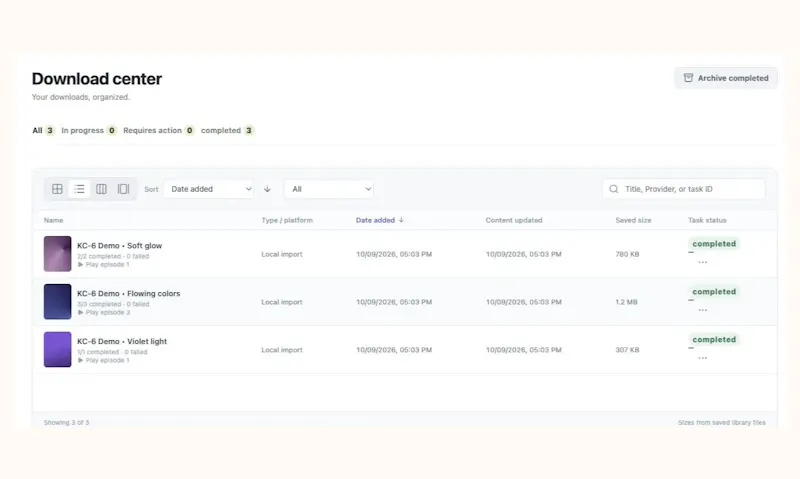Open more options for Violet light row
The width and height of the screenshot is (800, 479).
[x=703, y=358]
